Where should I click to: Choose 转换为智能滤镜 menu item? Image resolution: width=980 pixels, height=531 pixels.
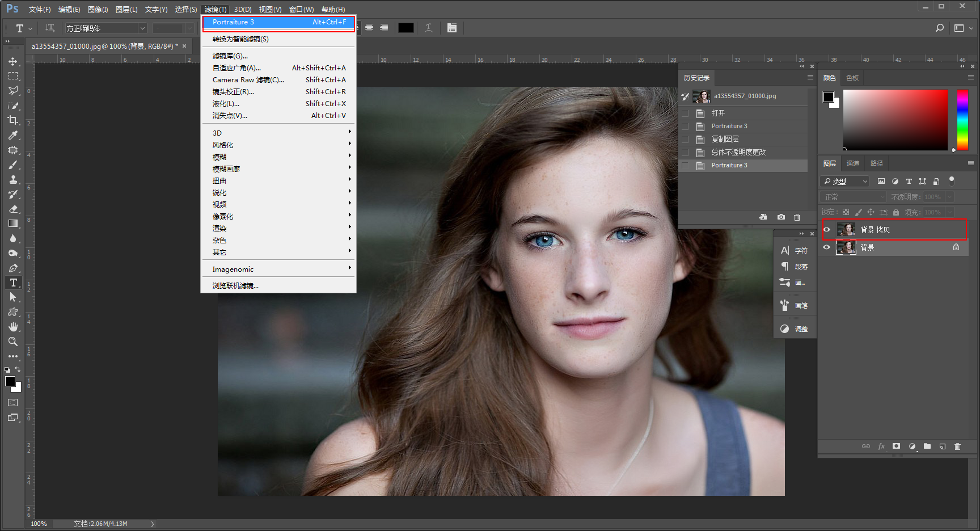(x=278, y=39)
